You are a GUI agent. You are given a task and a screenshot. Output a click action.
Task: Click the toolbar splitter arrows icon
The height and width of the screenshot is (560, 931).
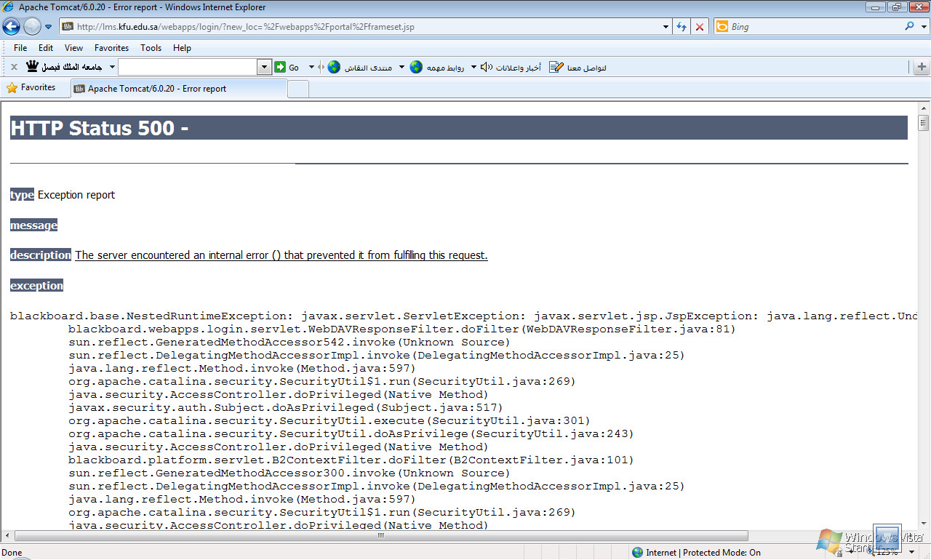click(x=321, y=67)
